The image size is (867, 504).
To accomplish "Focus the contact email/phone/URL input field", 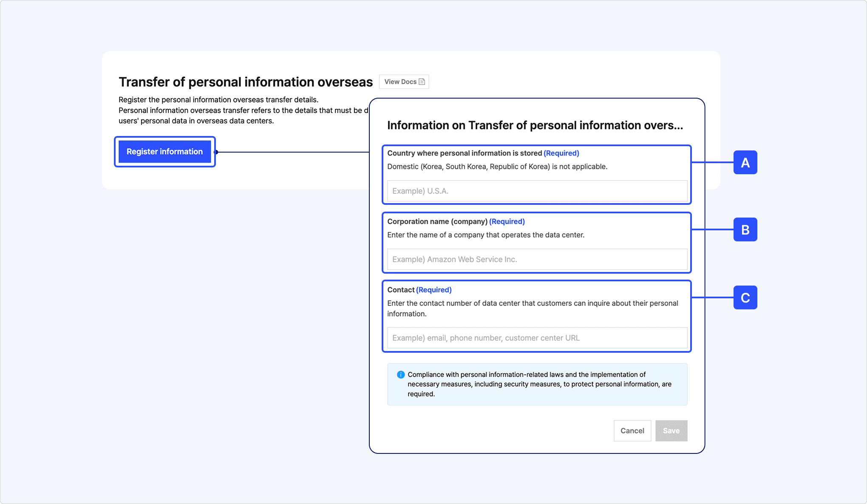I will point(537,338).
